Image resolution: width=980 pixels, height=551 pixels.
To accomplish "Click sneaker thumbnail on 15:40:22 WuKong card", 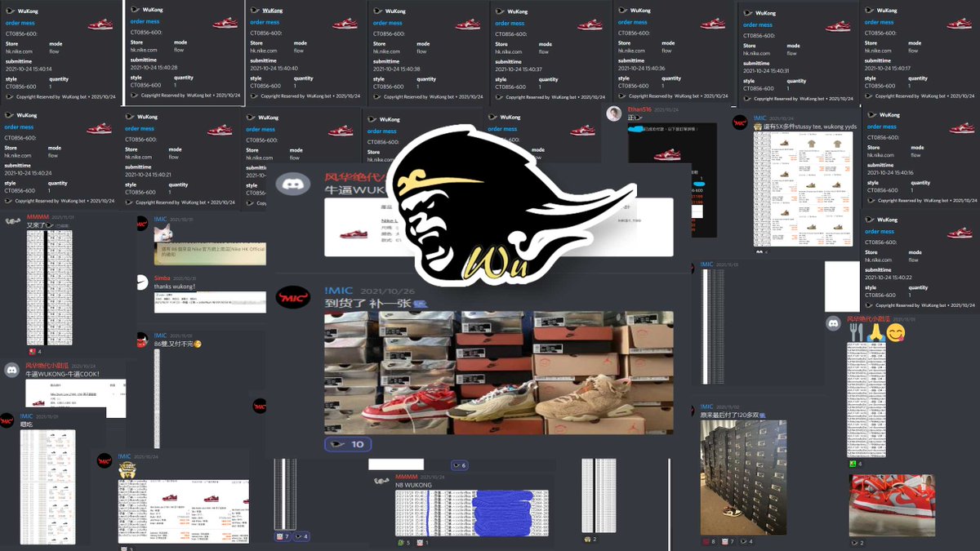I will tap(960, 233).
